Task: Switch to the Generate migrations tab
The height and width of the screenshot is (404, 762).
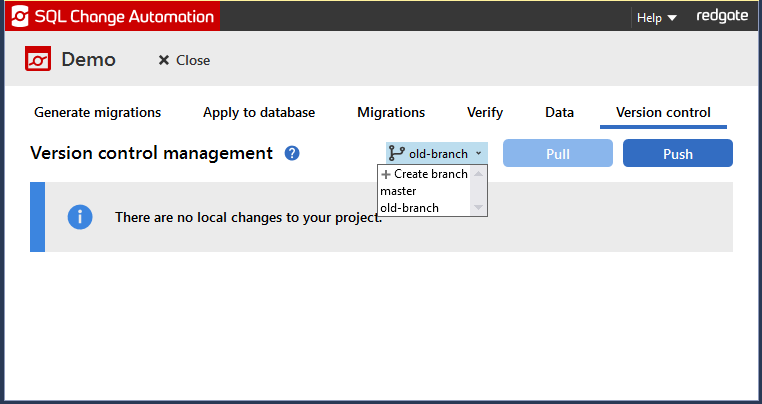Action: [97, 113]
